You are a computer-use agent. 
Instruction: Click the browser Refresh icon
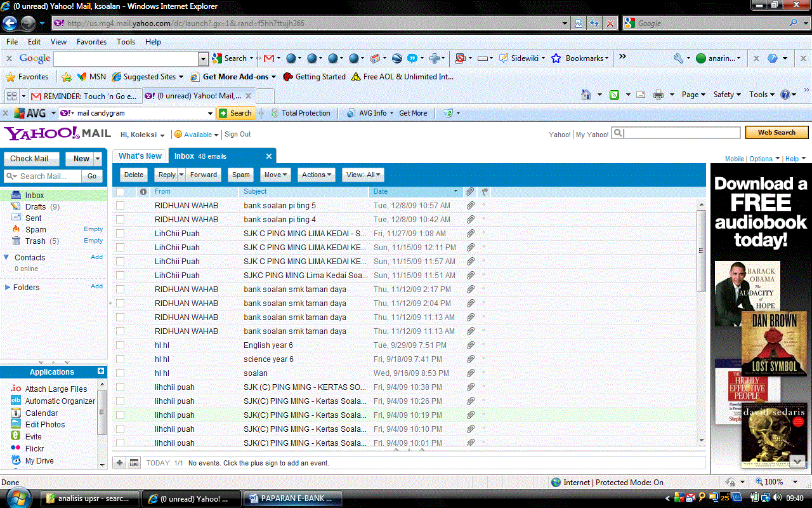click(x=594, y=23)
